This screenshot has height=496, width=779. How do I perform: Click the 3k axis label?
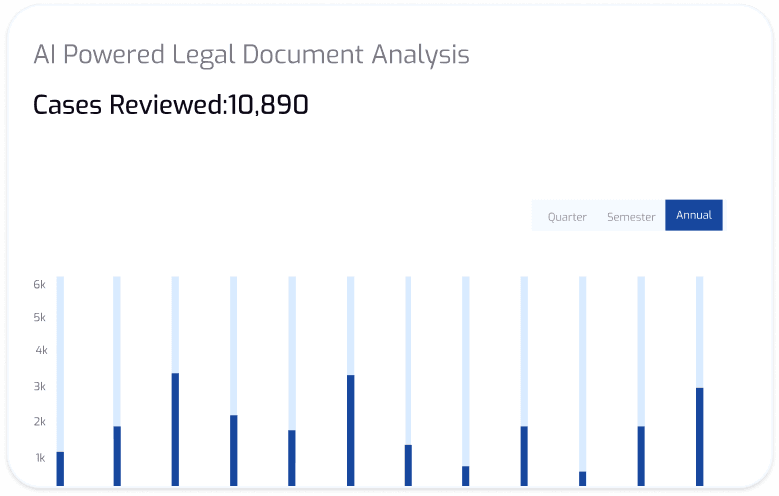[39, 386]
